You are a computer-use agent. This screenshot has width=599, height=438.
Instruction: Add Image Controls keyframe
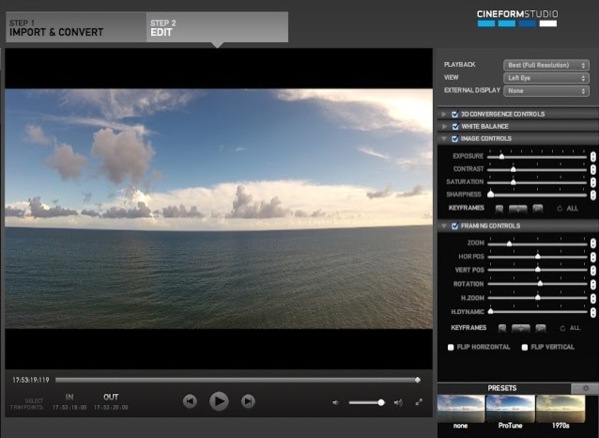pos(518,208)
